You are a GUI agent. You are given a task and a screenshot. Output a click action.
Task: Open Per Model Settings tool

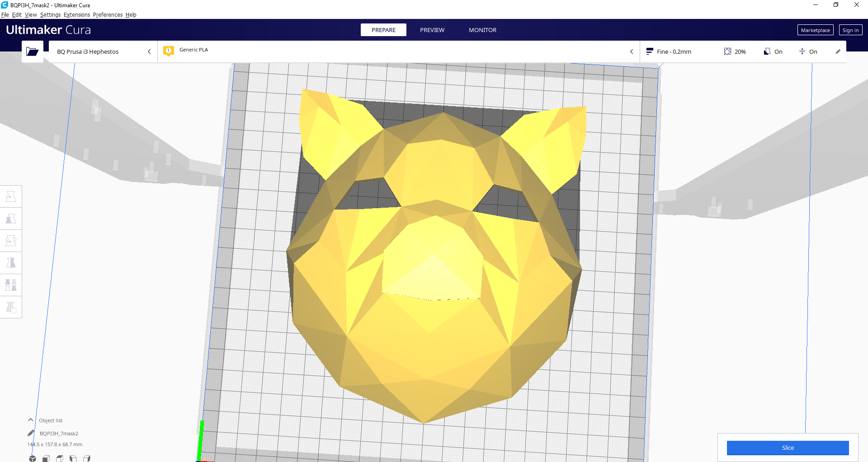pyautogui.click(x=11, y=285)
